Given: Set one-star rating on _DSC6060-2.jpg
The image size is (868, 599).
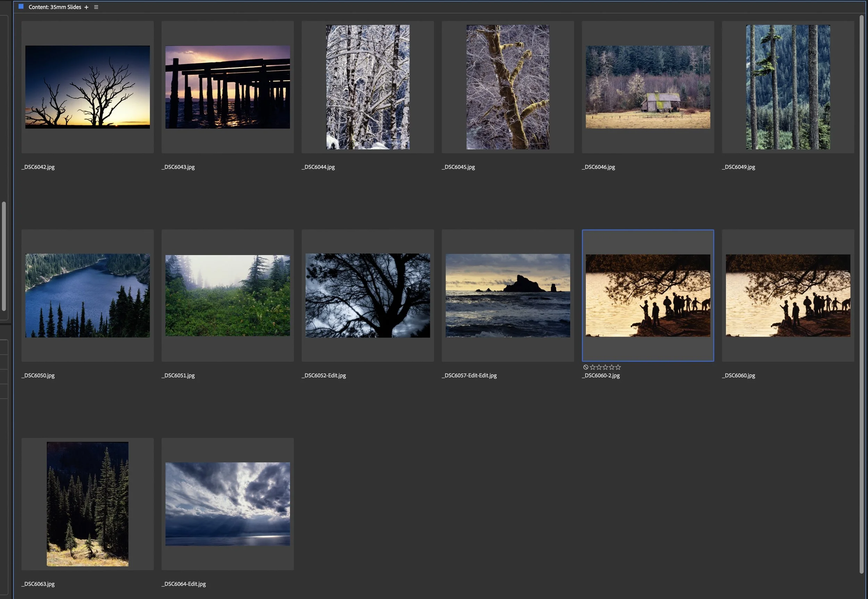Looking at the screenshot, I should click(x=592, y=367).
